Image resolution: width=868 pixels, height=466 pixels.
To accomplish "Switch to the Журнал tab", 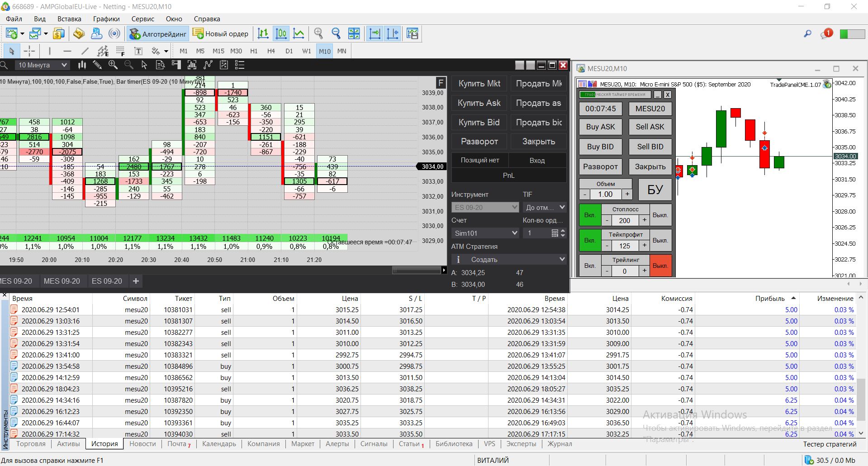I will [x=560, y=444].
